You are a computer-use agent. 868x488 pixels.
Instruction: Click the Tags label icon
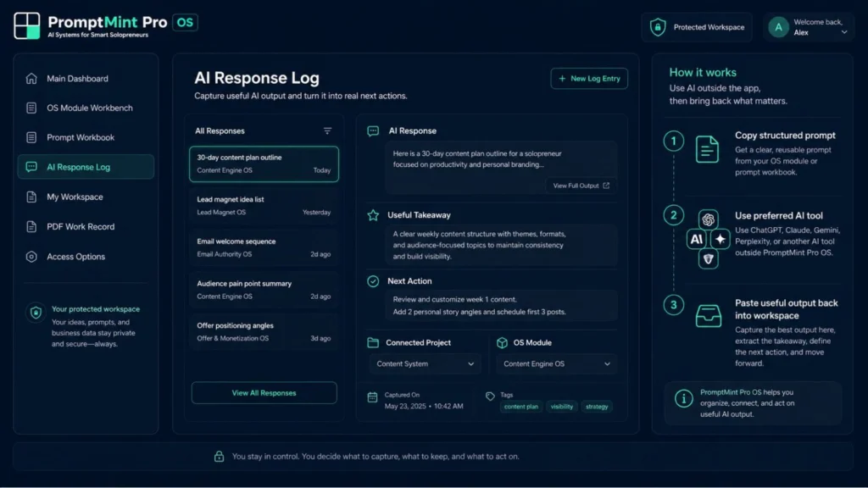490,396
